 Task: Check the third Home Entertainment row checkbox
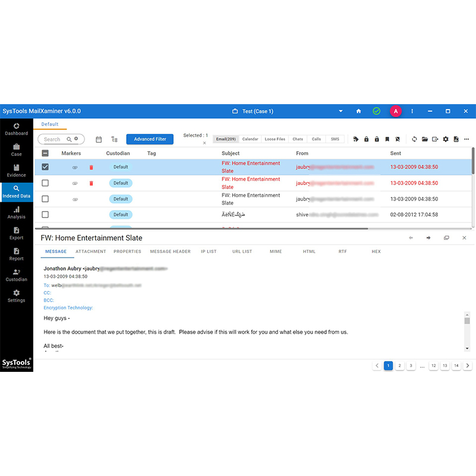click(x=45, y=199)
